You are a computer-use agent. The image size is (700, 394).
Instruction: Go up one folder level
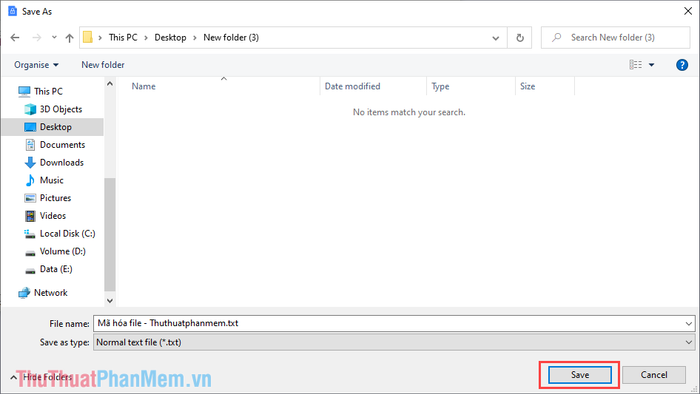[x=69, y=38]
